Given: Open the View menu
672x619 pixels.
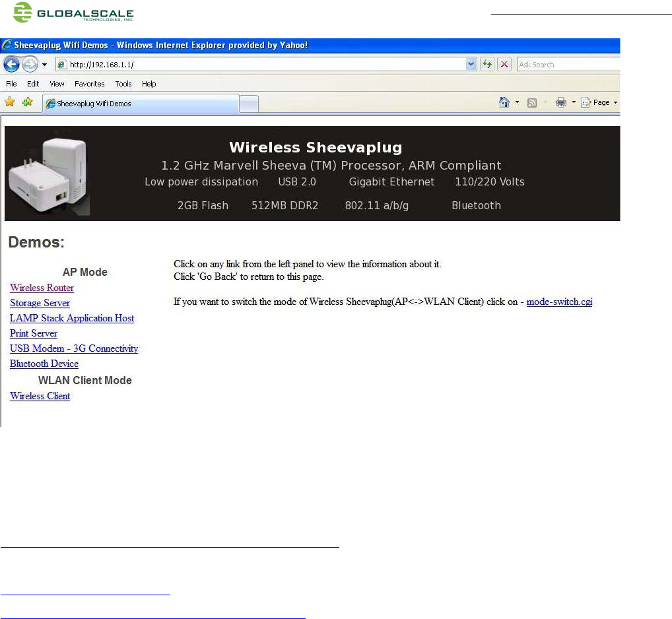Looking at the screenshot, I should coord(57,84).
